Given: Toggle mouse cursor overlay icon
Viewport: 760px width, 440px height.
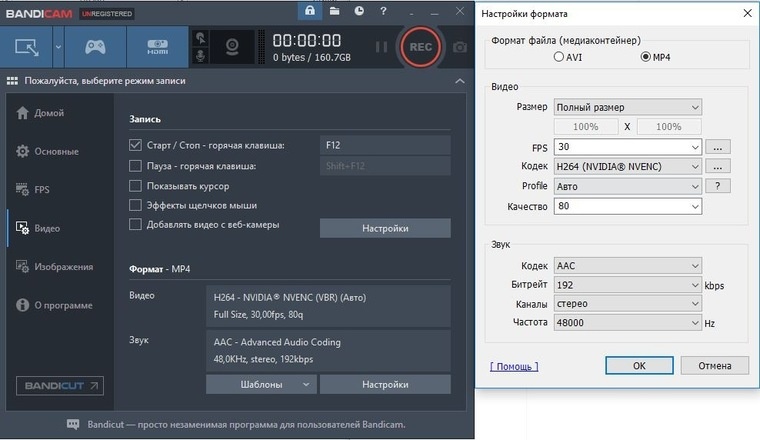Looking at the screenshot, I should [200, 38].
